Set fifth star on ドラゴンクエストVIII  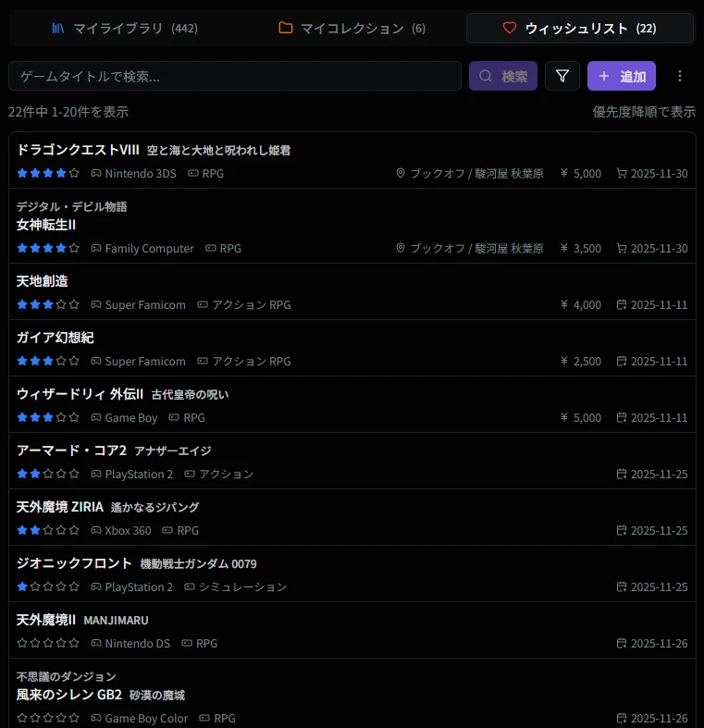pyautogui.click(x=74, y=173)
